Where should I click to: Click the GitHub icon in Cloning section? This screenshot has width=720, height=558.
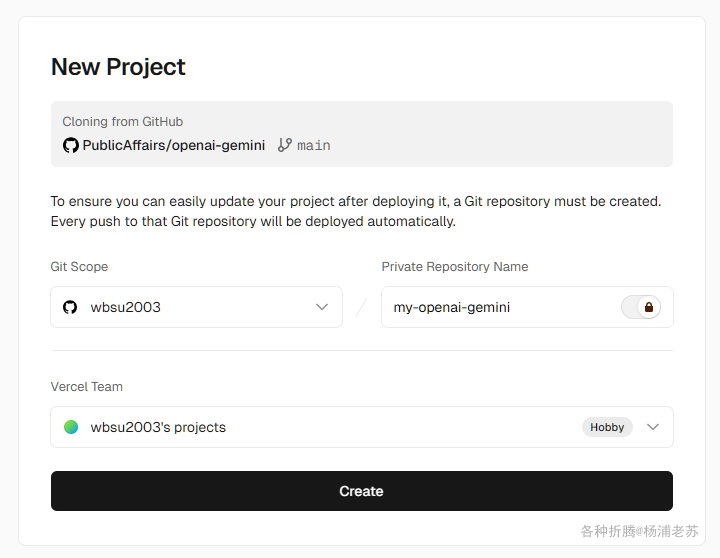click(x=70, y=145)
